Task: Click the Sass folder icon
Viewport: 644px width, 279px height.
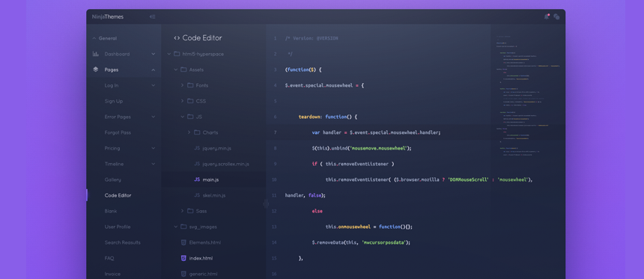Action: 190,211
